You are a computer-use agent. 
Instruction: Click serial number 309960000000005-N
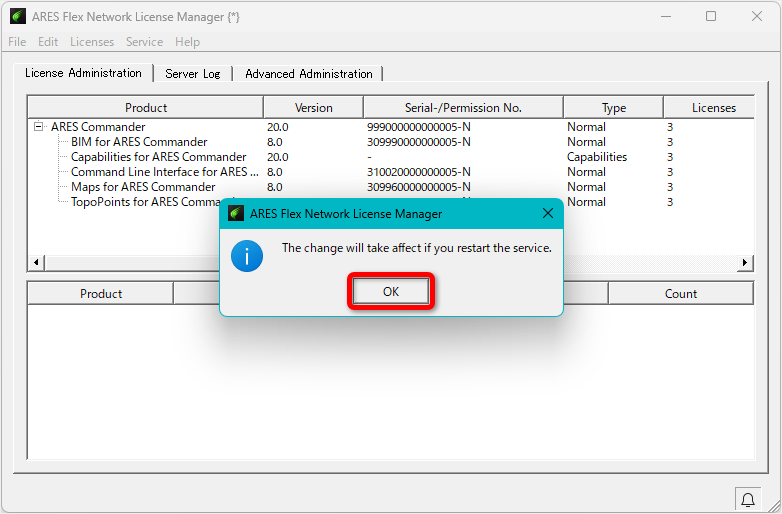[x=418, y=187]
